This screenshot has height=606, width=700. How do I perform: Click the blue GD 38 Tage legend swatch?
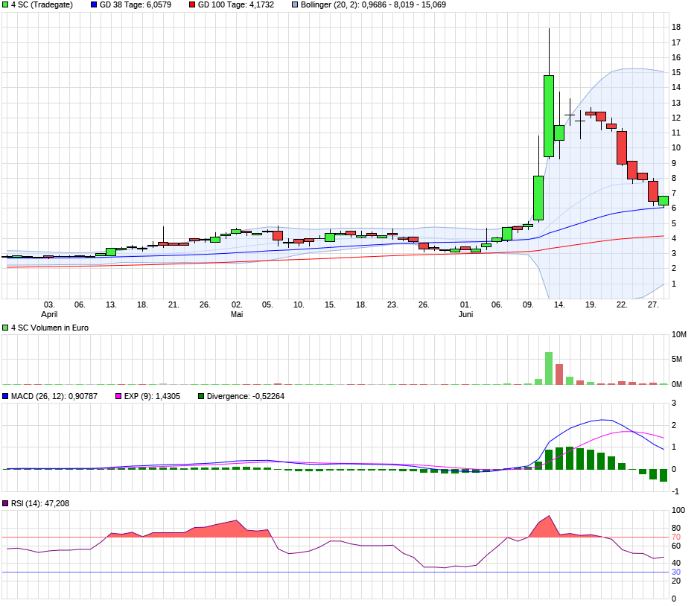tap(93, 4)
